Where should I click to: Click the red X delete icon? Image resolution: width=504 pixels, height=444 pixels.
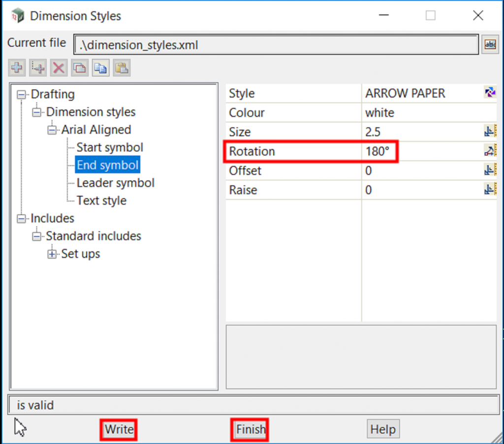(x=59, y=68)
